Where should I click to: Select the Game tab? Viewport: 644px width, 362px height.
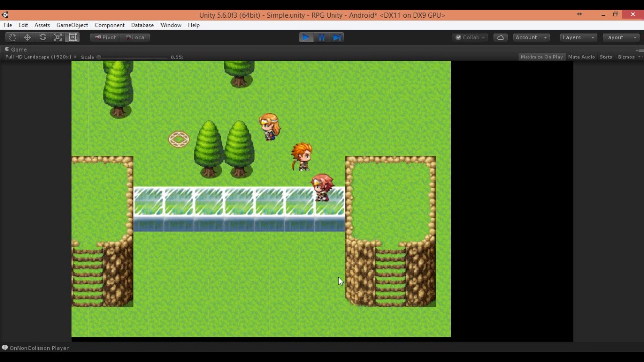coord(16,49)
